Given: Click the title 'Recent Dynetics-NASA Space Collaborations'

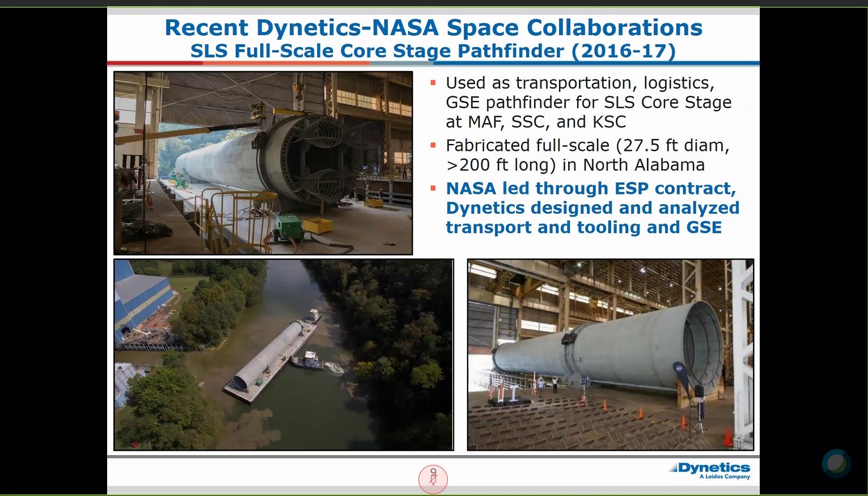Looking at the screenshot, I should 433,27.
